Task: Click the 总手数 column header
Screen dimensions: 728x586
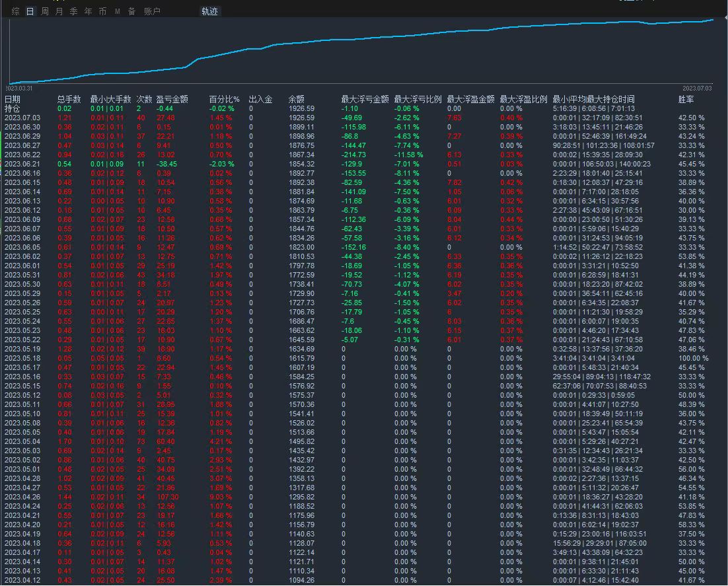Action: [x=69, y=99]
